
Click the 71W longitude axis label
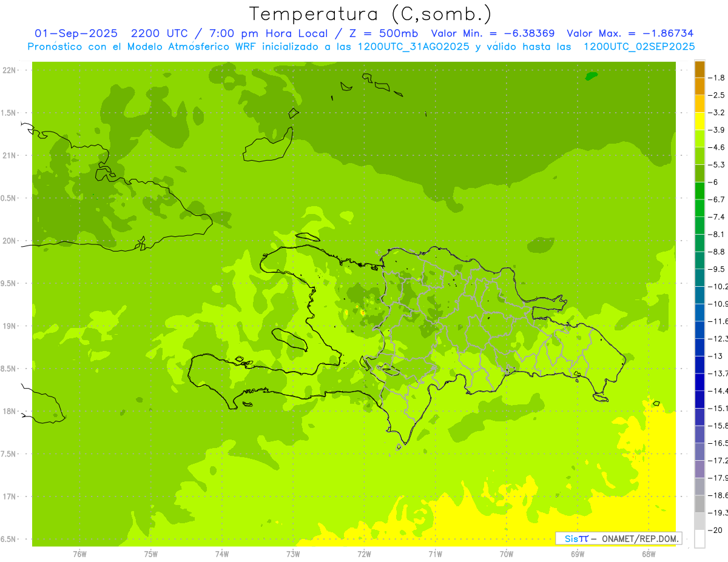click(435, 554)
